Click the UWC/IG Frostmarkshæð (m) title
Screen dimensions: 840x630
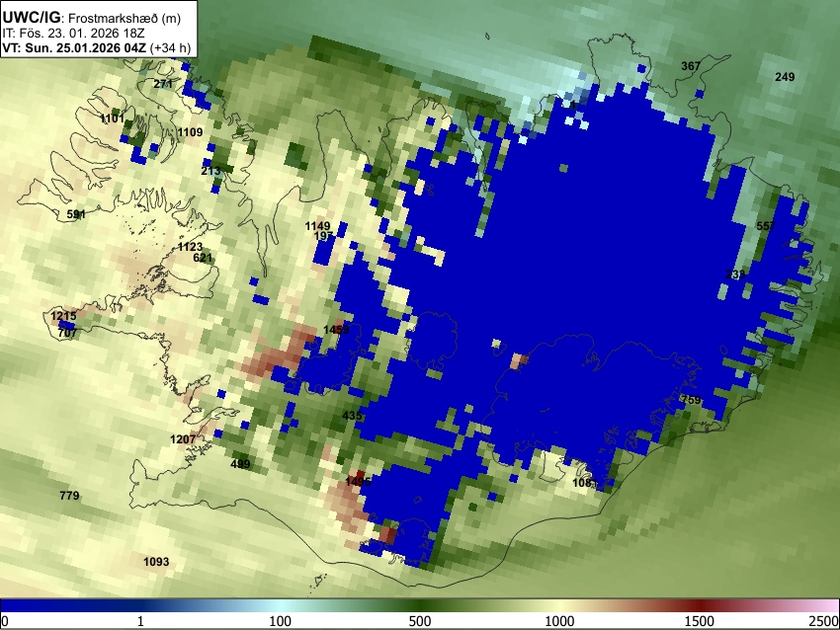pos(92,18)
